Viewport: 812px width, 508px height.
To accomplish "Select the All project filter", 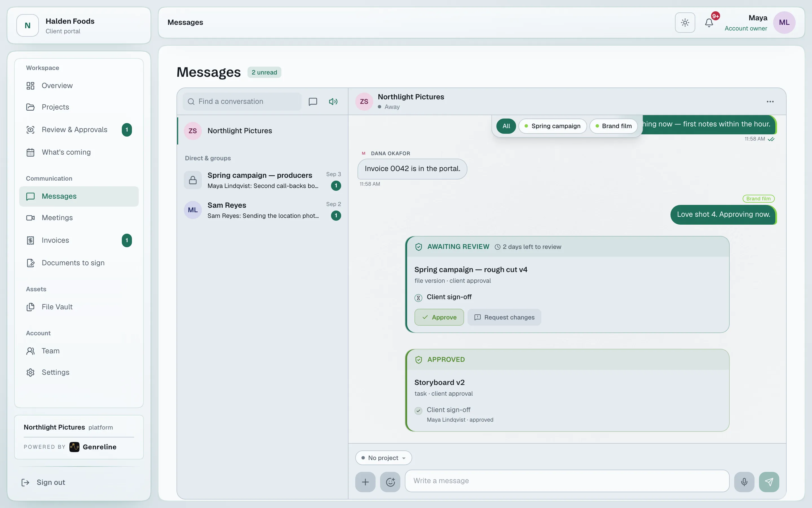I will 506,126.
